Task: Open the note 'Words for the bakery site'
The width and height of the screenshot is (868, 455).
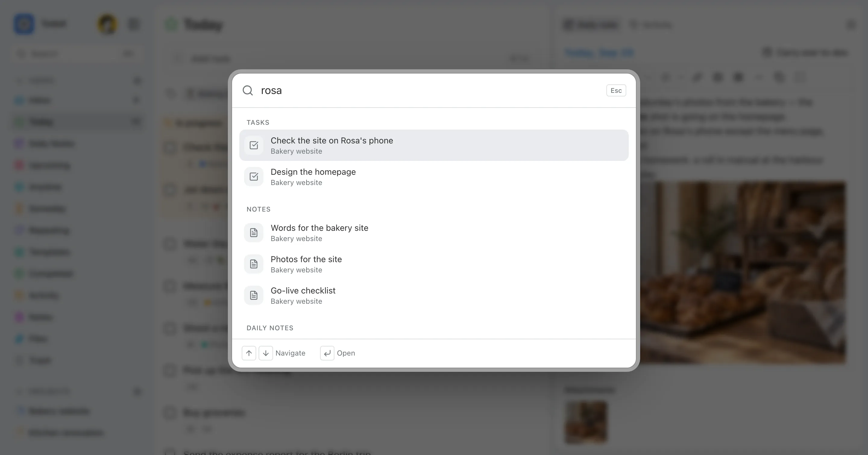Action: [434, 233]
